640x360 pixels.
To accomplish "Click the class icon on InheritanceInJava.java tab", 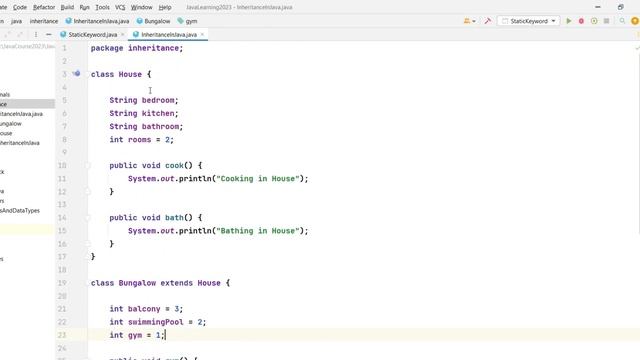I will pyautogui.click(x=136, y=35).
